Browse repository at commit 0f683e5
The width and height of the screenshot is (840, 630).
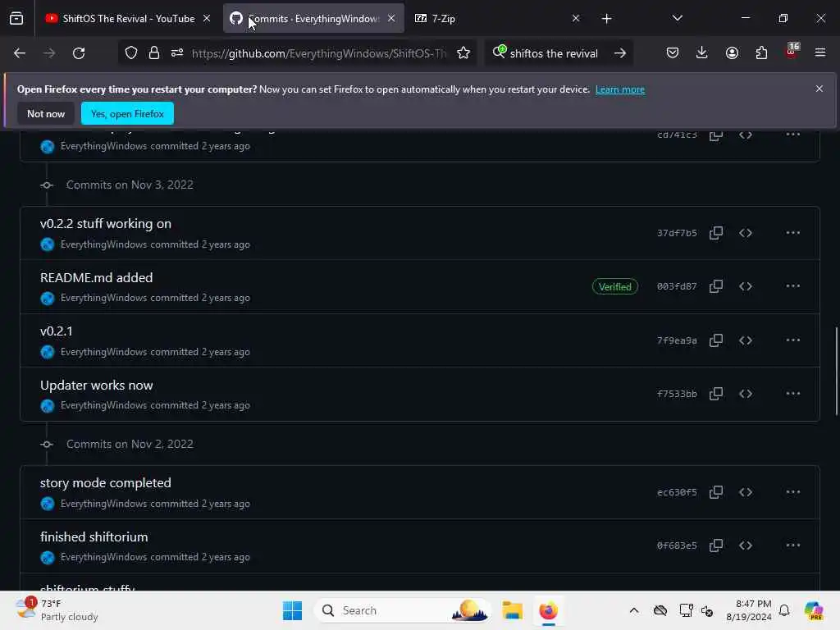(746, 546)
